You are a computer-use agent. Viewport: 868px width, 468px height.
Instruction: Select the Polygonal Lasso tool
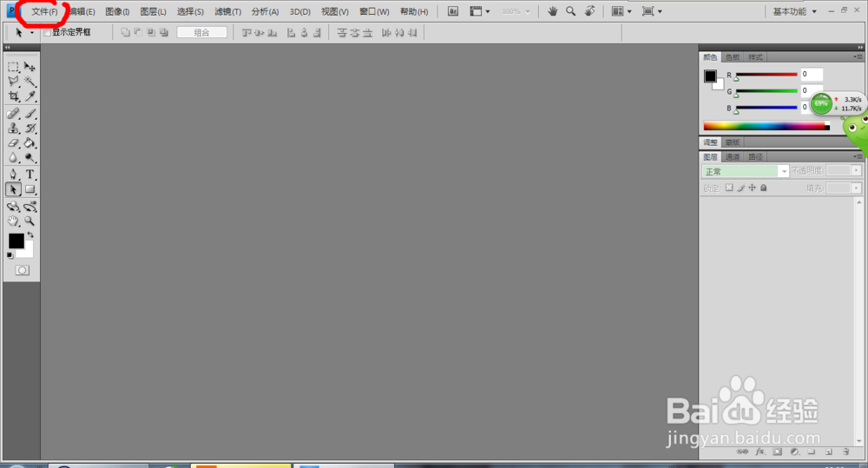pos(13,82)
